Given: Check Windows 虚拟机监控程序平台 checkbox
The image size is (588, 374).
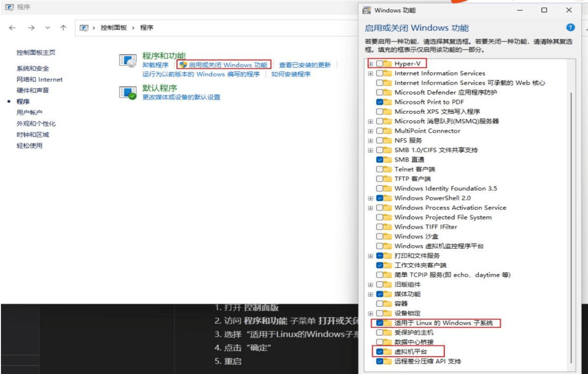Looking at the screenshot, I should (380, 246).
